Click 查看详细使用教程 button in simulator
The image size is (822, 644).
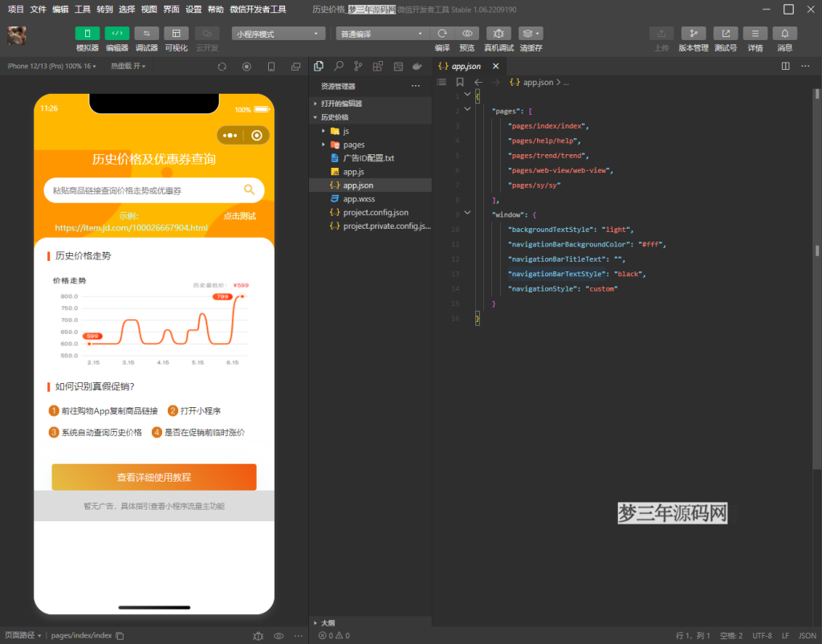pos(154,477)
